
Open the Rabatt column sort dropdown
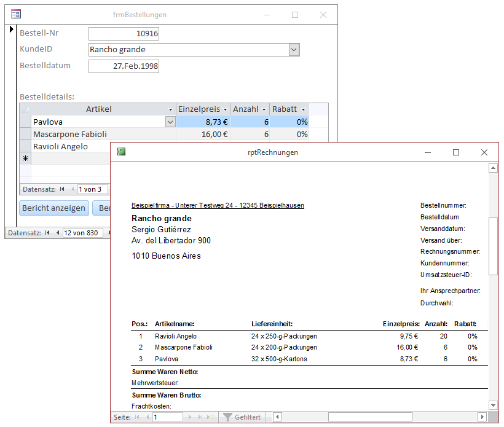click(304, 109)
